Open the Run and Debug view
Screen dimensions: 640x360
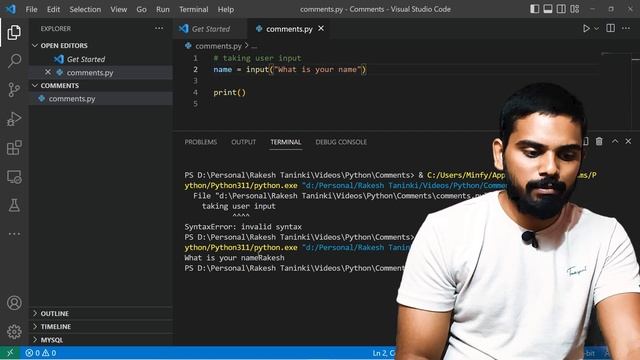14,119
